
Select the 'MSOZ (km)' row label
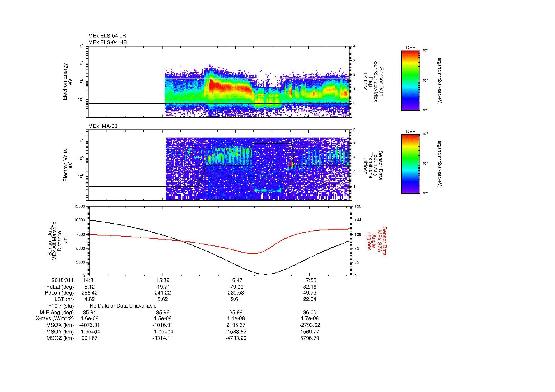(x=60, y=338)
